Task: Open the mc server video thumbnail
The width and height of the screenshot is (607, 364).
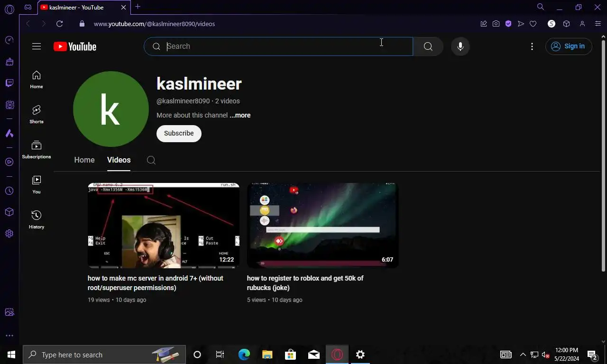Action: click(x=164, y=226)
